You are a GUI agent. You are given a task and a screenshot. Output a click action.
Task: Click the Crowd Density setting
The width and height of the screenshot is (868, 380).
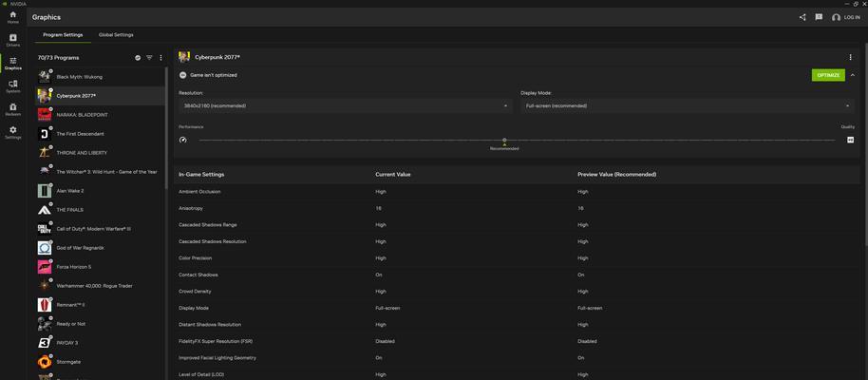pos(195,292)
